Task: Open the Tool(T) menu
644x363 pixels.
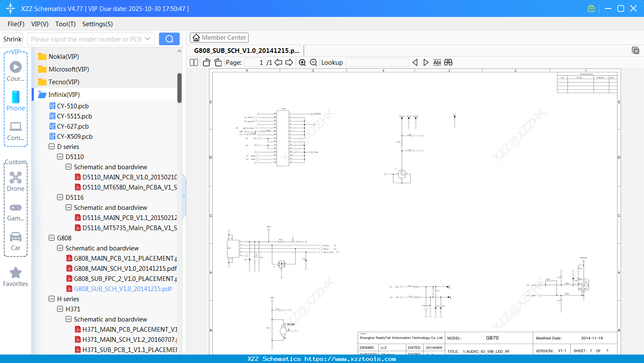Action: click(65, 24)
